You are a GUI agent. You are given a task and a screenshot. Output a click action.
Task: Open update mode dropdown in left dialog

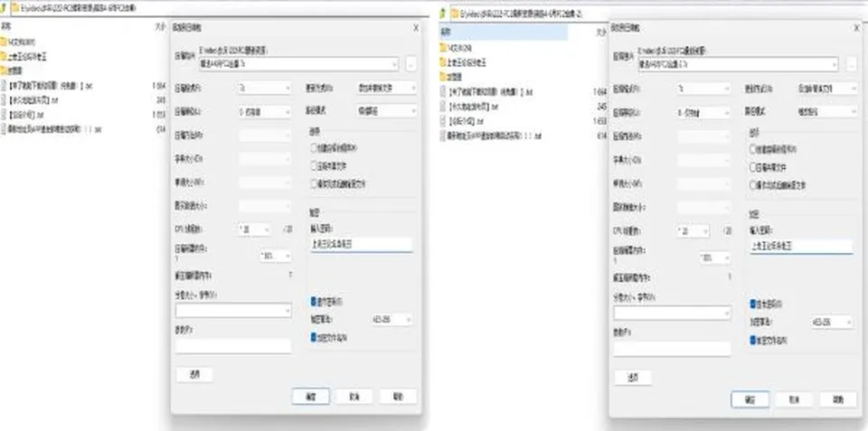coord(386,88)
